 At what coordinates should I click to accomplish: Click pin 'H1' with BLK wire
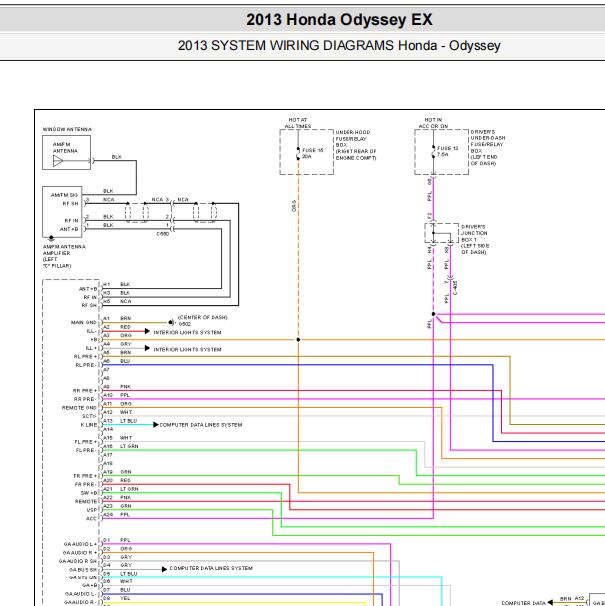106,284
